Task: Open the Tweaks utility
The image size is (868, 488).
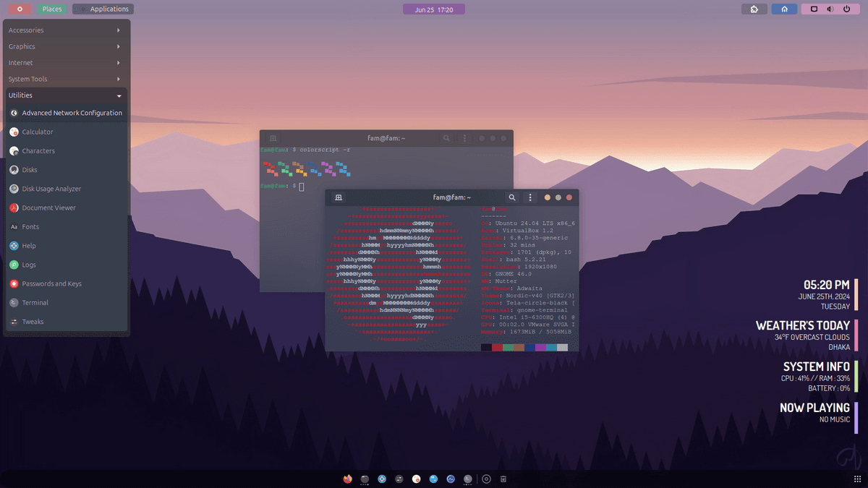Action: point(33,322)
